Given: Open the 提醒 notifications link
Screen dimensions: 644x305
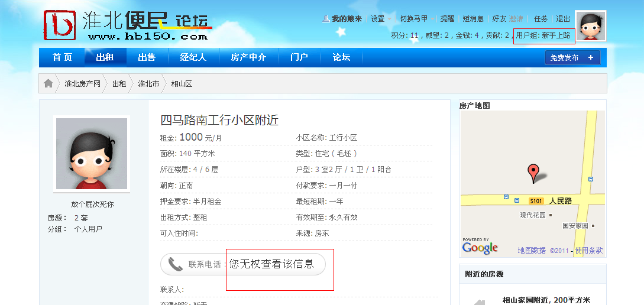Looking at the screenshot, I should click(x=447, y=19).
